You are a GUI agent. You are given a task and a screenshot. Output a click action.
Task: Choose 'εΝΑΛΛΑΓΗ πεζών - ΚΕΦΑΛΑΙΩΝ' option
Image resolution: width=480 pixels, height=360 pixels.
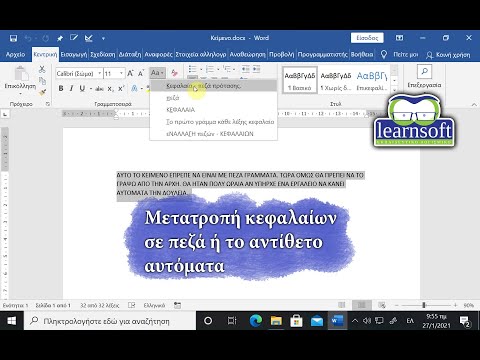213,134
